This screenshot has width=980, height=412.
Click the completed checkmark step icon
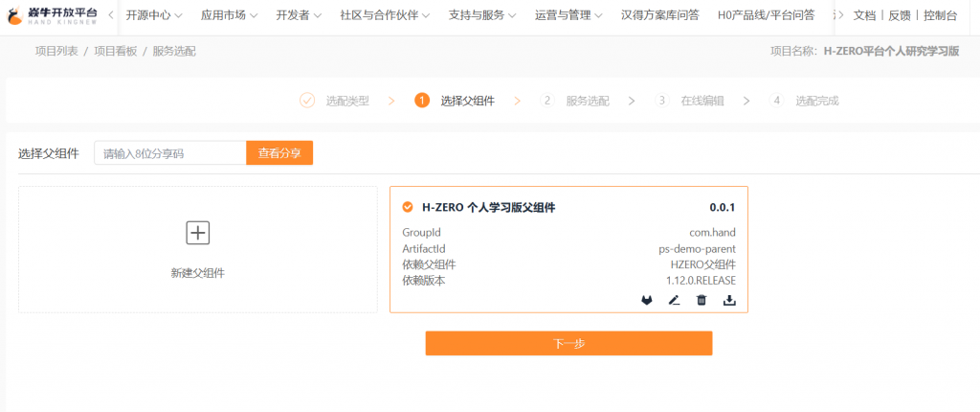pos(307,101)
